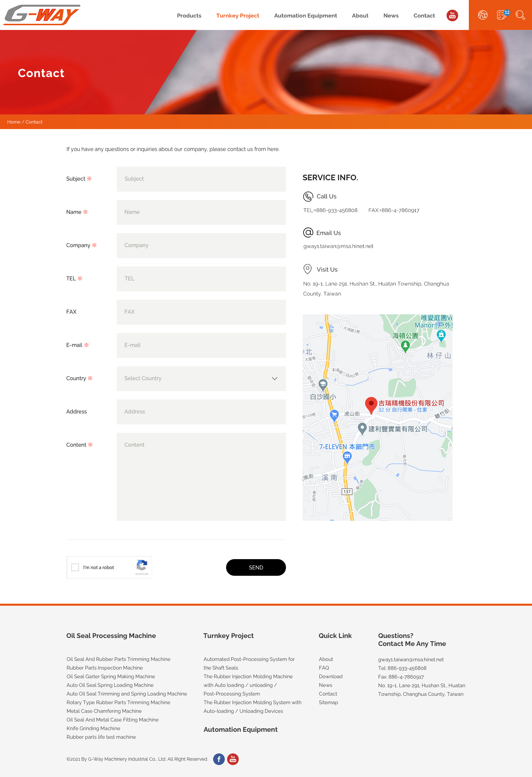
Task: Click the Call Us phone icon
Action: pyautogui.click(x=308, y=197)
